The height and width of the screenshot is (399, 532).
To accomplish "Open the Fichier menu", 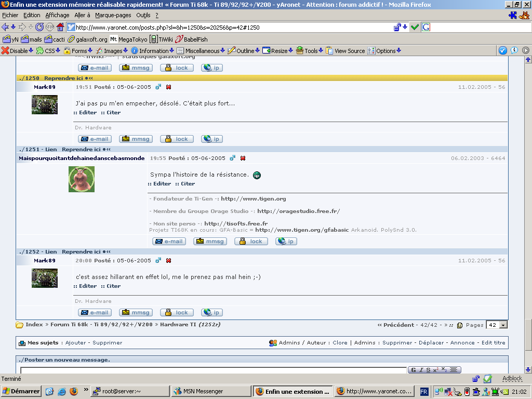I will pos(10,15).
